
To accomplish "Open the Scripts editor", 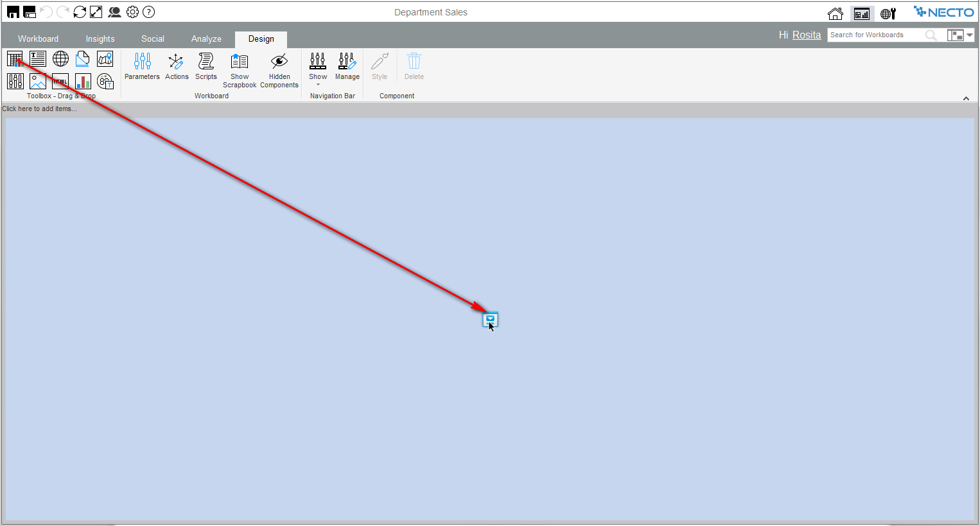I will pyautogui.click(x=206, y=67).
